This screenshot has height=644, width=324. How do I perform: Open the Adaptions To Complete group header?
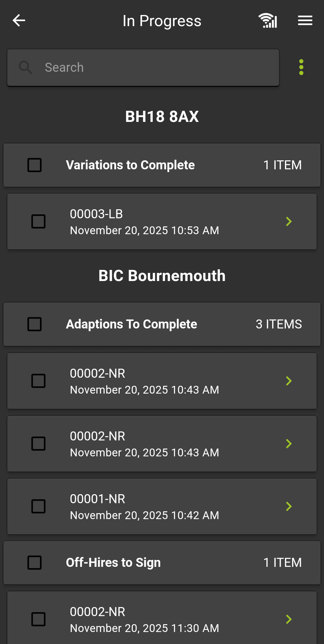pos(162,324)
